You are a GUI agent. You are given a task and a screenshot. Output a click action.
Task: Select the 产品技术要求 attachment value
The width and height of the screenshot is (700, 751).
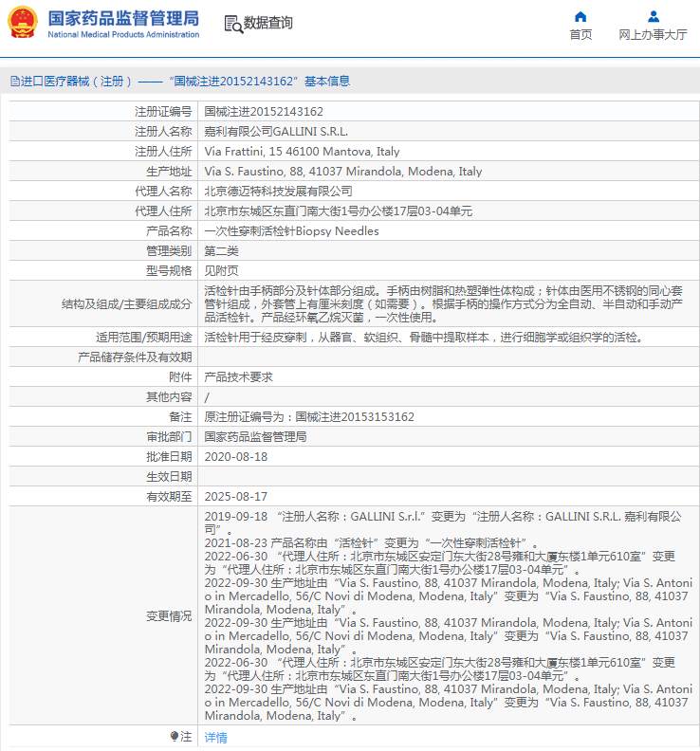point(239,377)
